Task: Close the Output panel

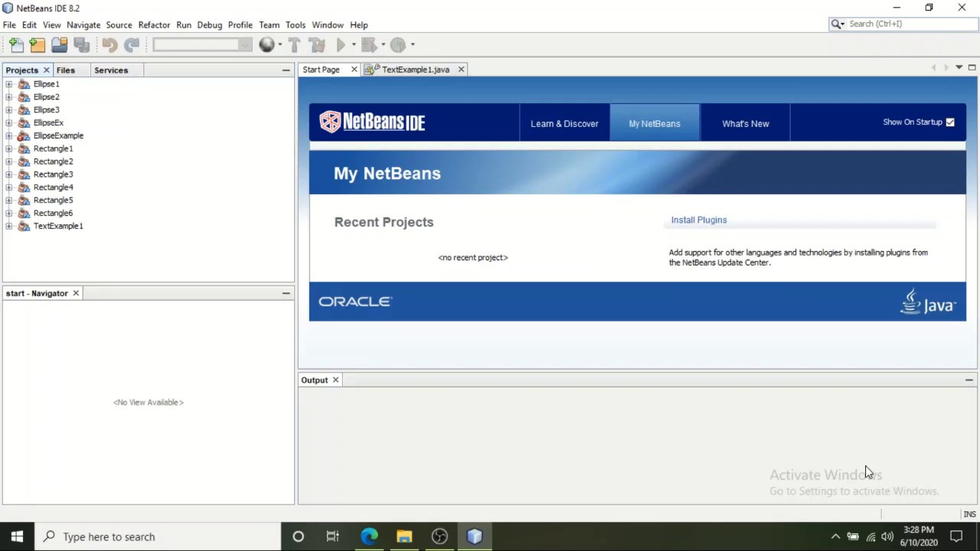Action: pos(335,380)
